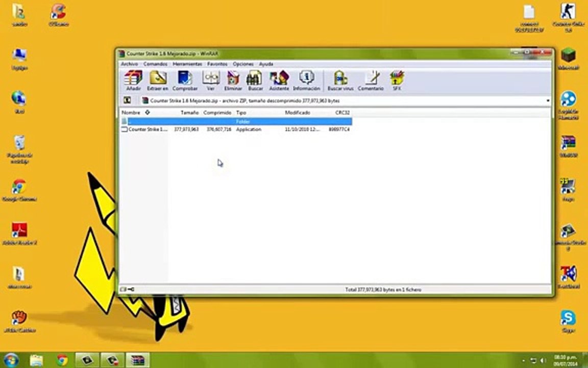Open the Skype desktop shortcut
588x368 pixels.
tap(568, 321)
